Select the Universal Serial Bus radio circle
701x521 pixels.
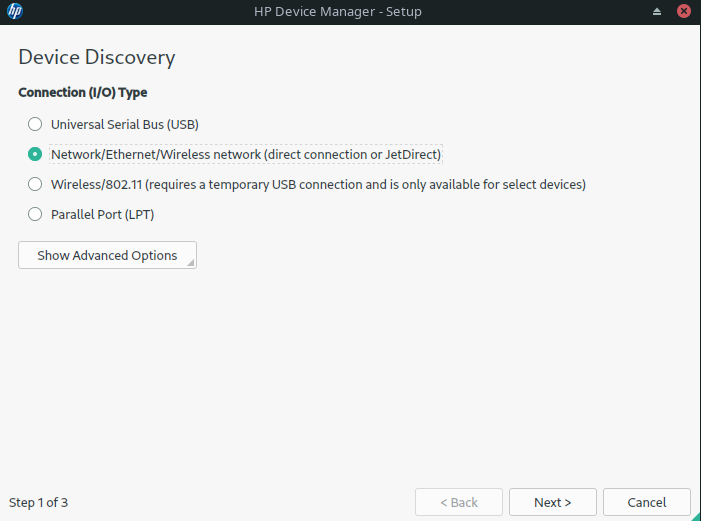pyautogui.click(x=35, y=125)
